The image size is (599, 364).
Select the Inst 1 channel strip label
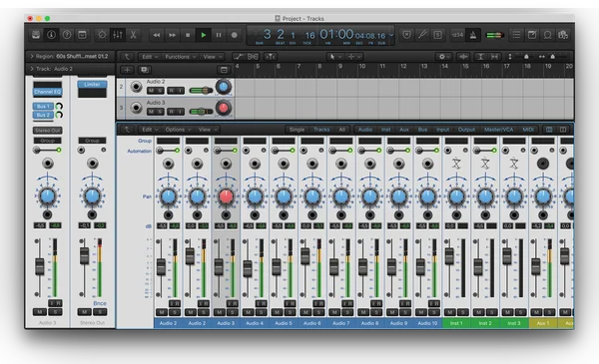pyautogui.click(x=456, y=323)
